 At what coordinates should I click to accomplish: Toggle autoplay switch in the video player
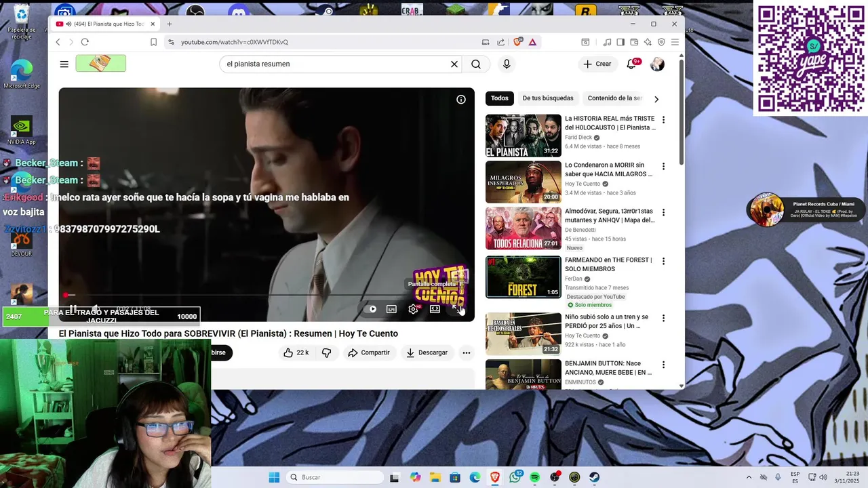pos(372,309)
